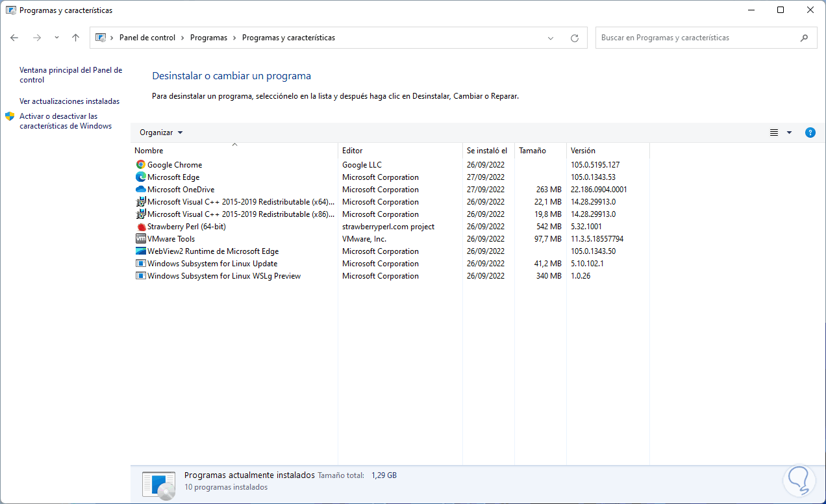Open help with the question mark icon
The width and height of the screenshot is (826, 504).
810,132
